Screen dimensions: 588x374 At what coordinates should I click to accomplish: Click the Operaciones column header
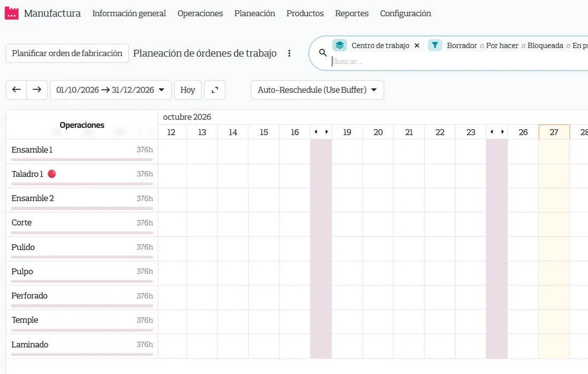82,125
